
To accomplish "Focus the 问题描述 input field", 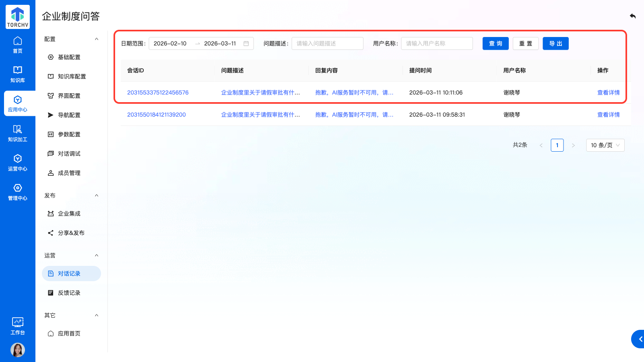I will tap(327, 43).
